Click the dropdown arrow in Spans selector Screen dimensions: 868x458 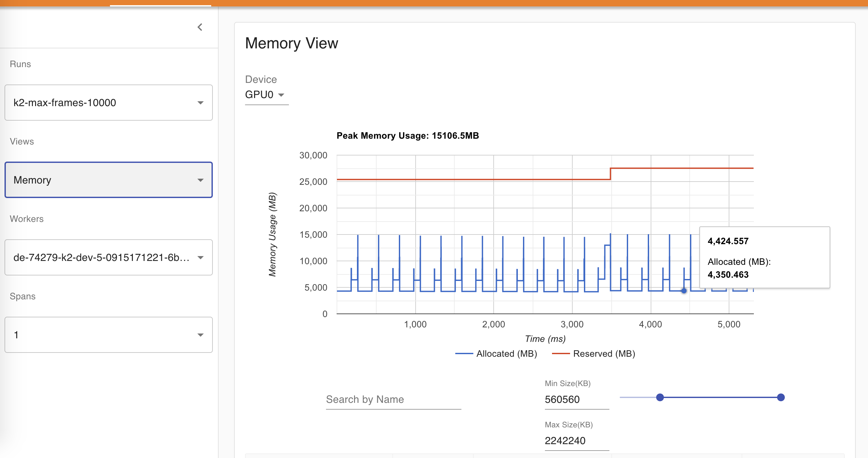coord(201,335)
